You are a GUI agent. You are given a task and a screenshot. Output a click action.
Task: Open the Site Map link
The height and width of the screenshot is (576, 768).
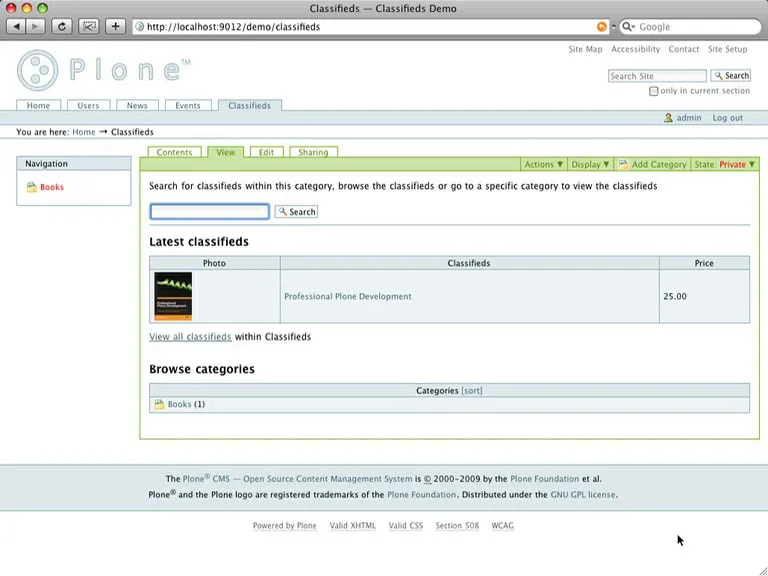point(585,49)
